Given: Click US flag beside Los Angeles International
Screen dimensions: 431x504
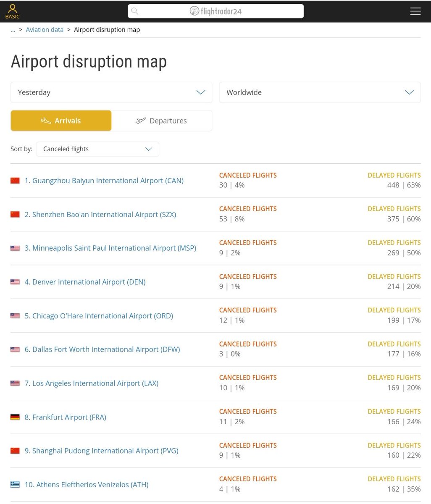Looking at the screenshot, I should pos(15,383).
